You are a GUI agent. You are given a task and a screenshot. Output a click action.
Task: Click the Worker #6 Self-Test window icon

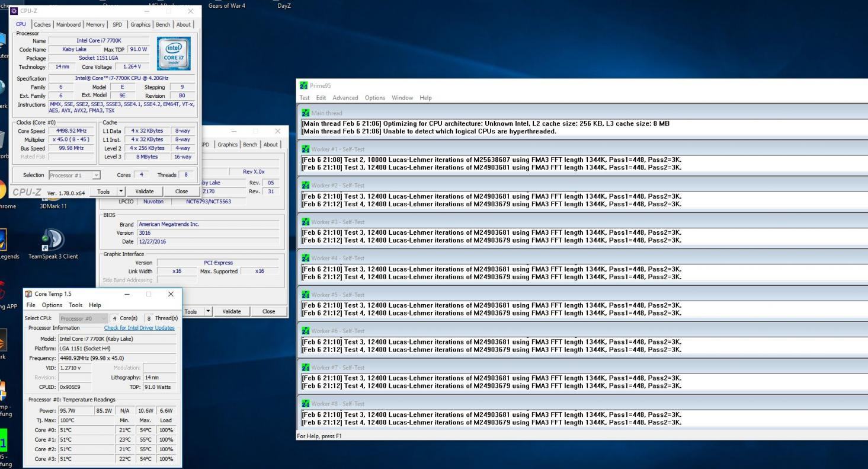(x=306, y=331)
